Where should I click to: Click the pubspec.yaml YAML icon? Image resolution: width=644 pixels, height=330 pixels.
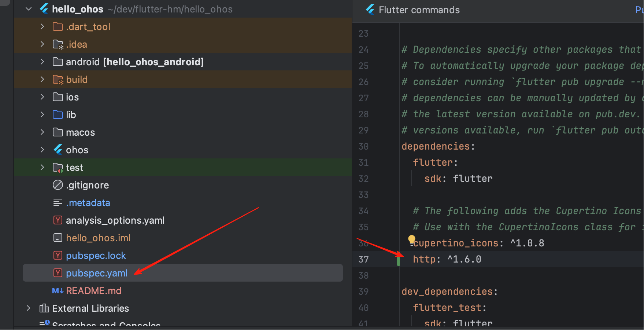(58, 273)
